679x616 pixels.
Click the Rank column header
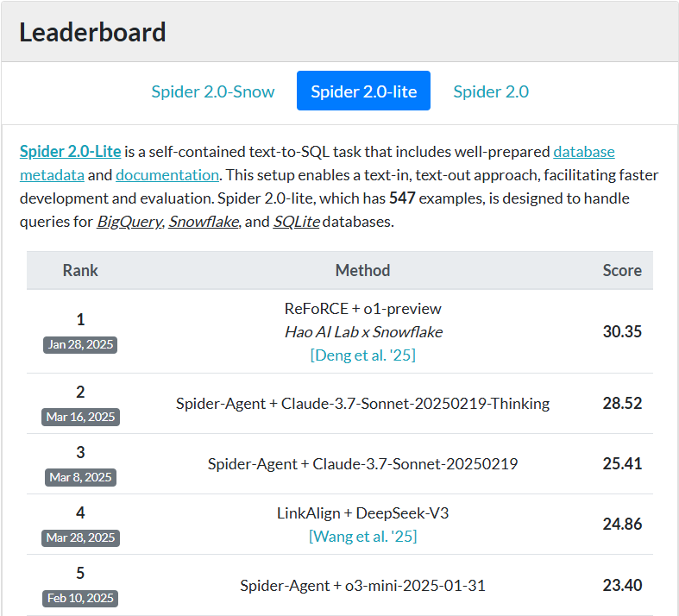pos(80,270)
